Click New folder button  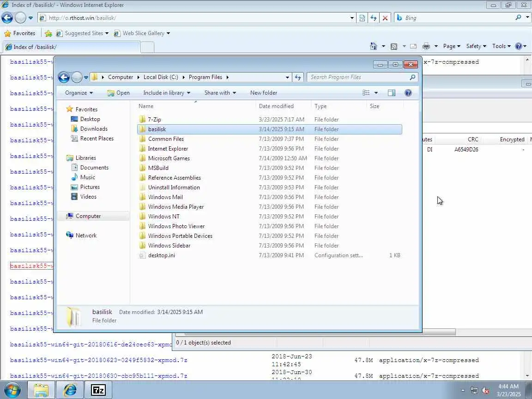264,93
